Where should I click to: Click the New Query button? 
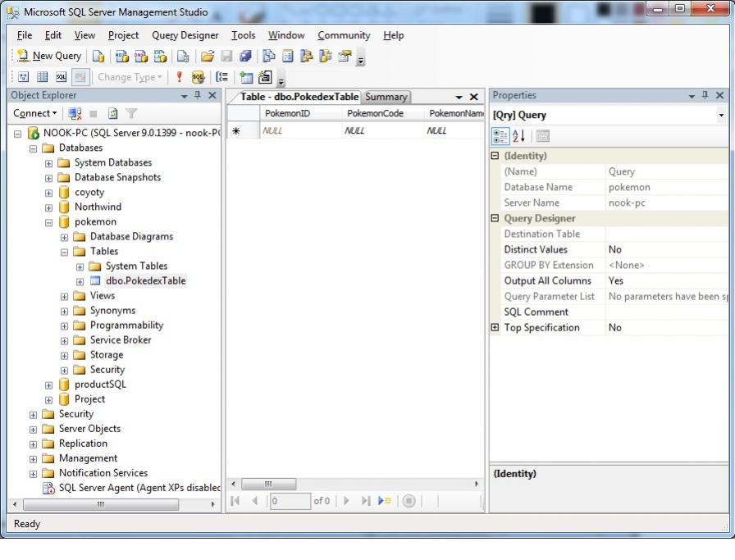49,56
